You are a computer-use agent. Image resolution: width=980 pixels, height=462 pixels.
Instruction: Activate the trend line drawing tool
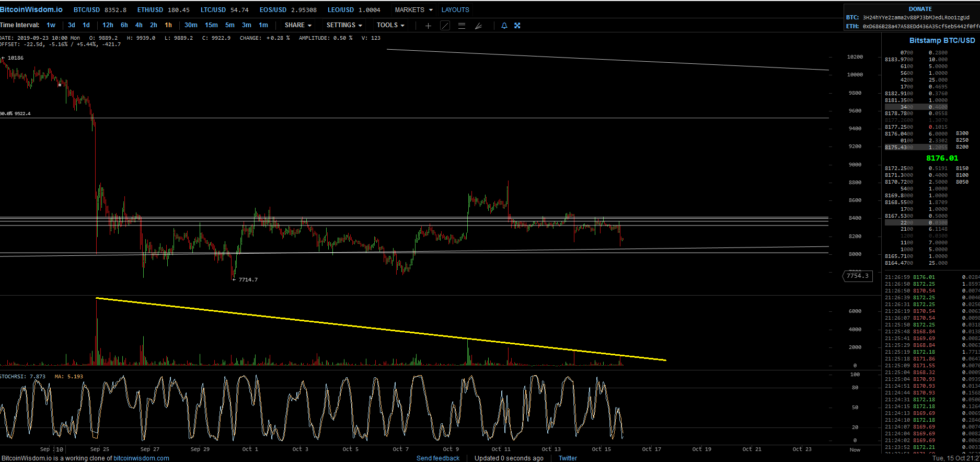click(x=445, y=26)
